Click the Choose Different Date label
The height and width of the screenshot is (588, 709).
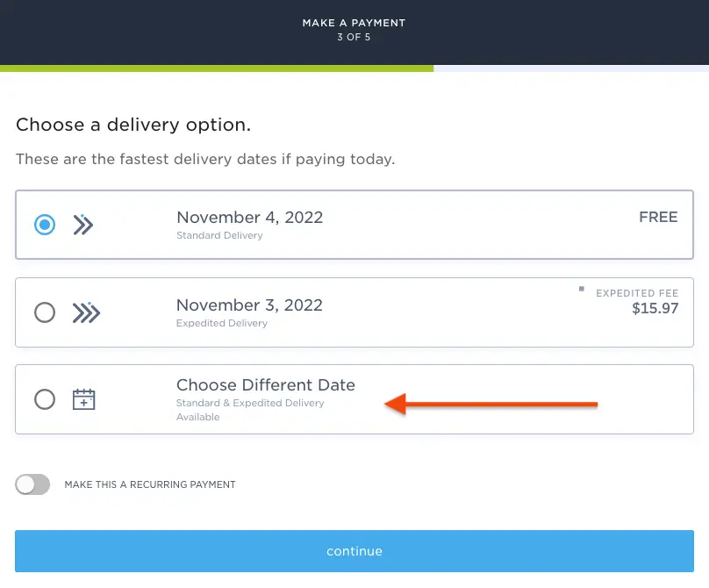(x=265, y=385)
